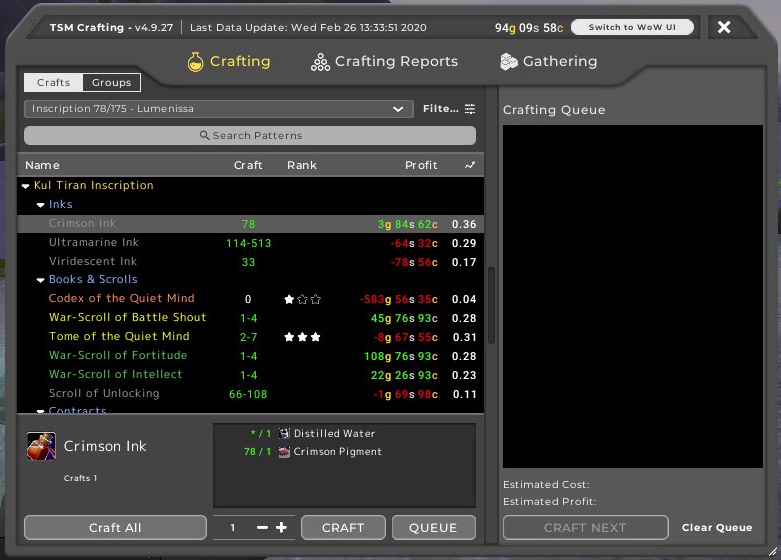Open the Inscription profession dropdown
Viewport: 781px width, 560px height.
point(219,109)
